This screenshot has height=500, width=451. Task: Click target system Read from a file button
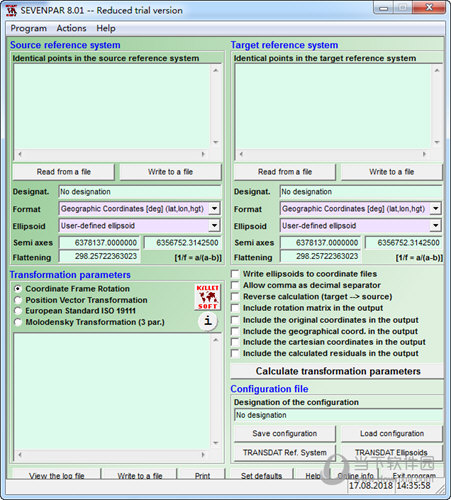click(x=285, y=172)
